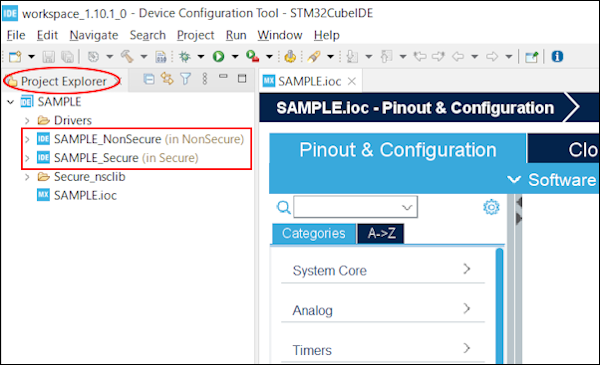Open the Project menu
The height and width of the screenshot is (365, 600).
tap(195, 35)
